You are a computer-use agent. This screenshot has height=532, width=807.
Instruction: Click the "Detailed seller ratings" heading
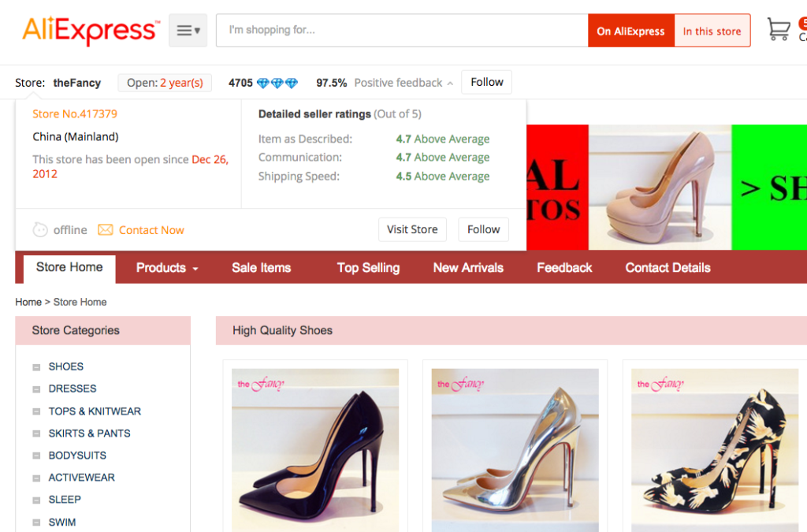point(314,114)
